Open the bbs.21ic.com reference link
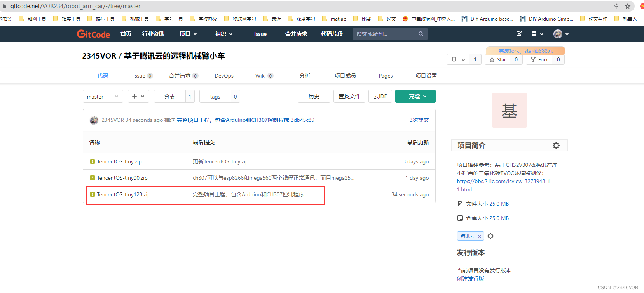Screen dimensions: 644x293 (x=504, y=185)
